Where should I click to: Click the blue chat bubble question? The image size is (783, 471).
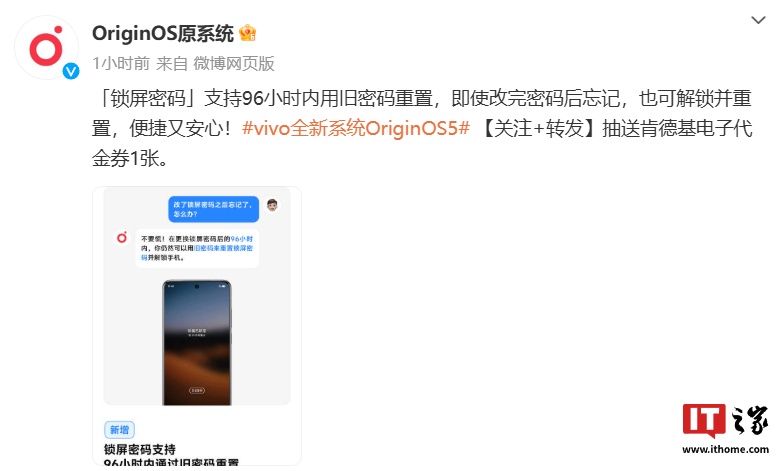click(213, 209)
